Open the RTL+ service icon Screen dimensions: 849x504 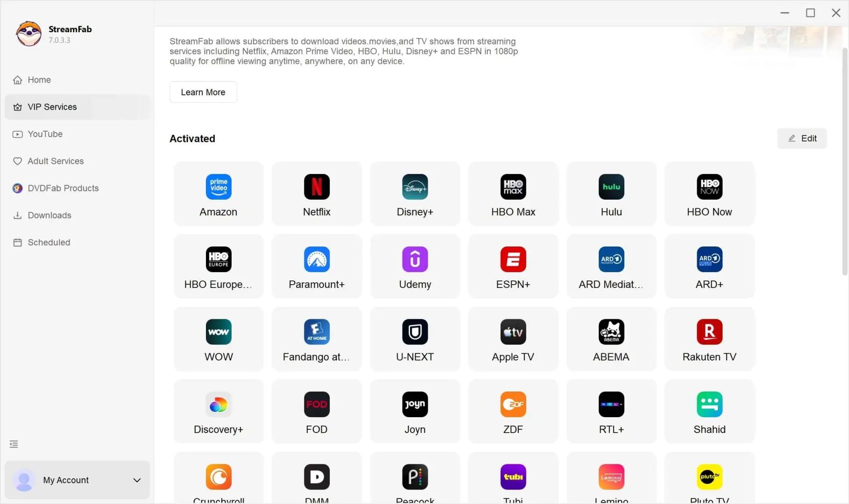(611, 404)
